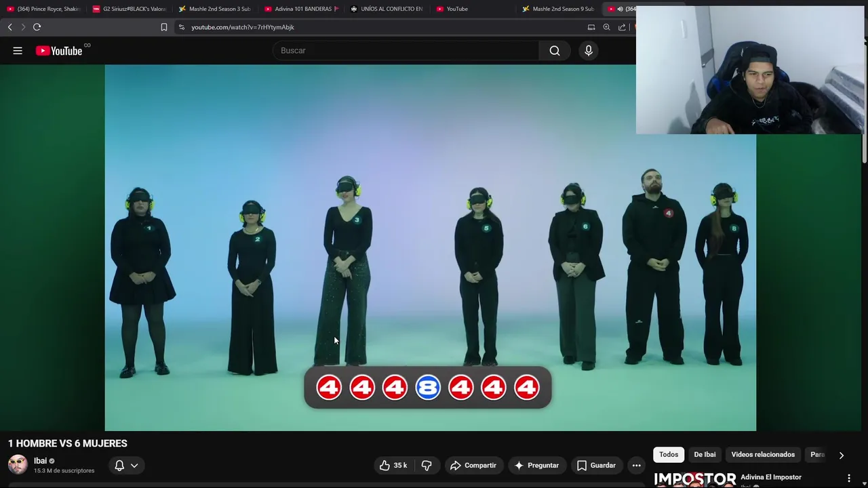Focus the Buscar search field

(406, 51)
